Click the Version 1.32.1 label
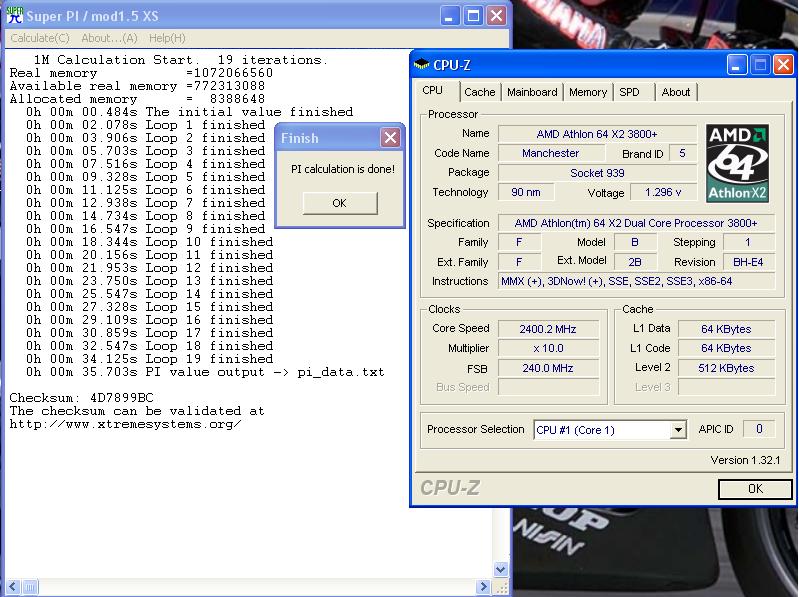This screenshot has width=799, height=597. pos(745,460)
